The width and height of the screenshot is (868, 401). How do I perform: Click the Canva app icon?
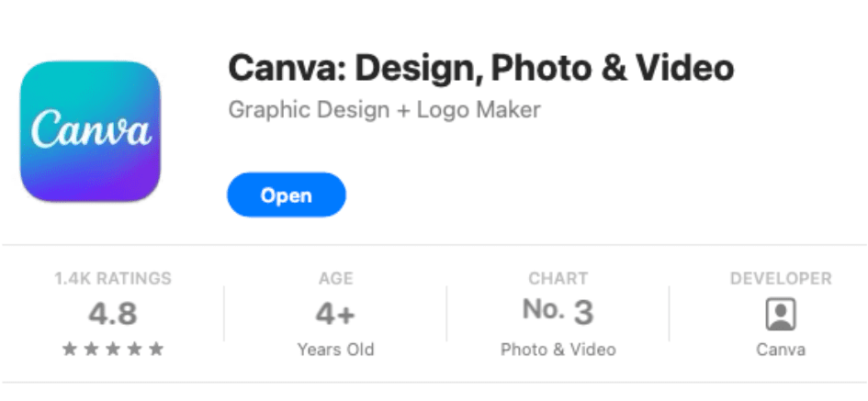[x=90, y=131]
